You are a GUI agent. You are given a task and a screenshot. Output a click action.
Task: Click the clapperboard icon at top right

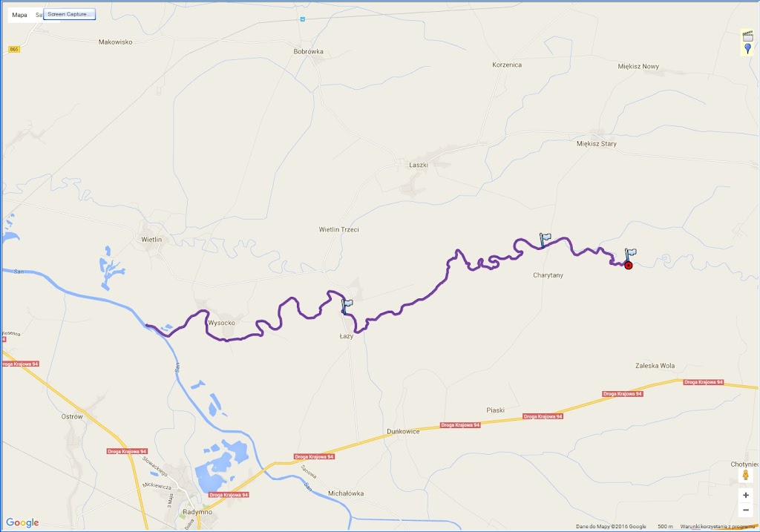point(747,36)
